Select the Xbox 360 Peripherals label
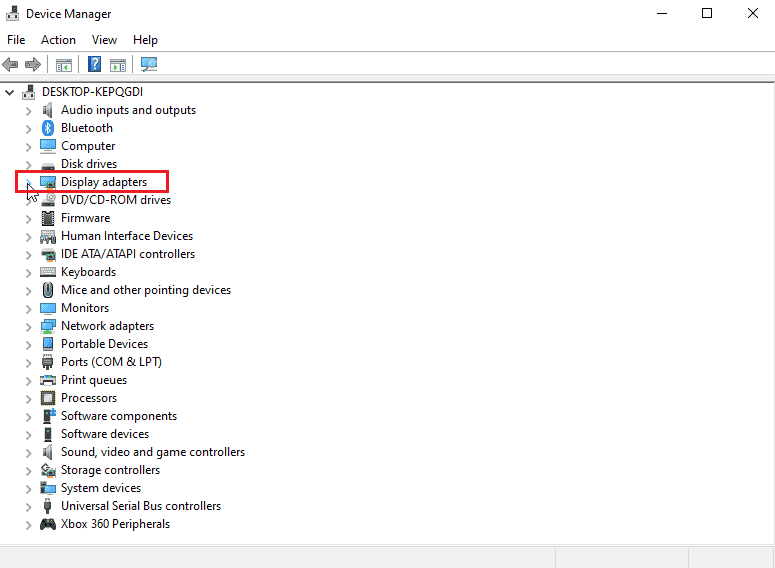This screenshot has width=775, height=568. [x=115, y=524]
